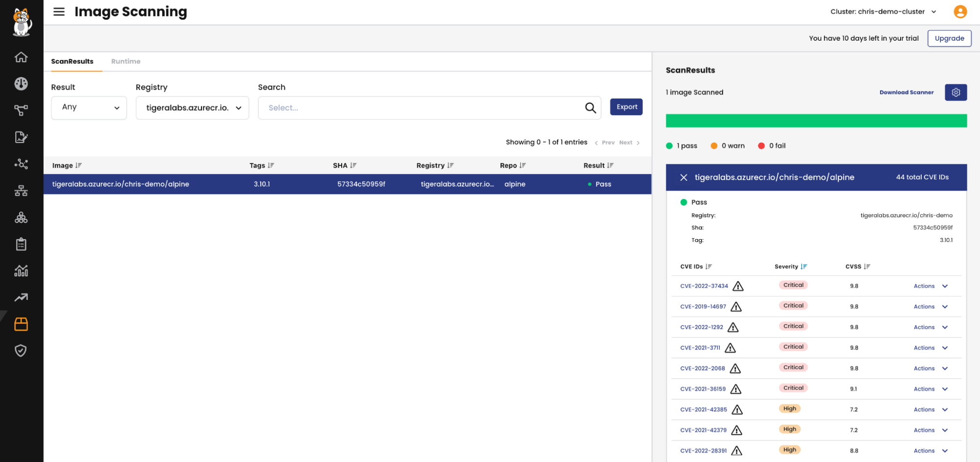Open the hamburger navigation menu
The height and width of the screenshot is (462, 980).
59,12
